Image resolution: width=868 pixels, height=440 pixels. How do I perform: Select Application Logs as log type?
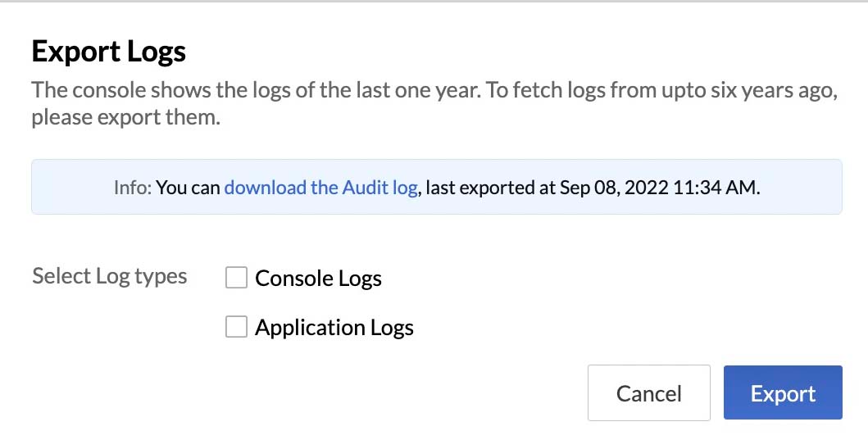(236, 327)
